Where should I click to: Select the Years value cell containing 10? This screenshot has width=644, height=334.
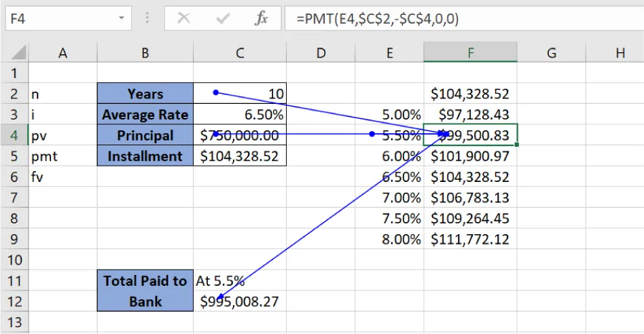coord(239,94)
